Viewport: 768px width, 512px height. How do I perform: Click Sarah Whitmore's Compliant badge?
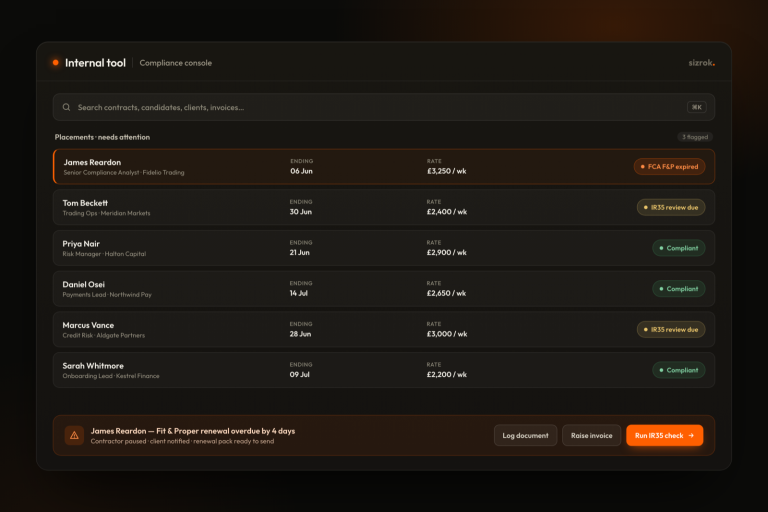point(678,370)
